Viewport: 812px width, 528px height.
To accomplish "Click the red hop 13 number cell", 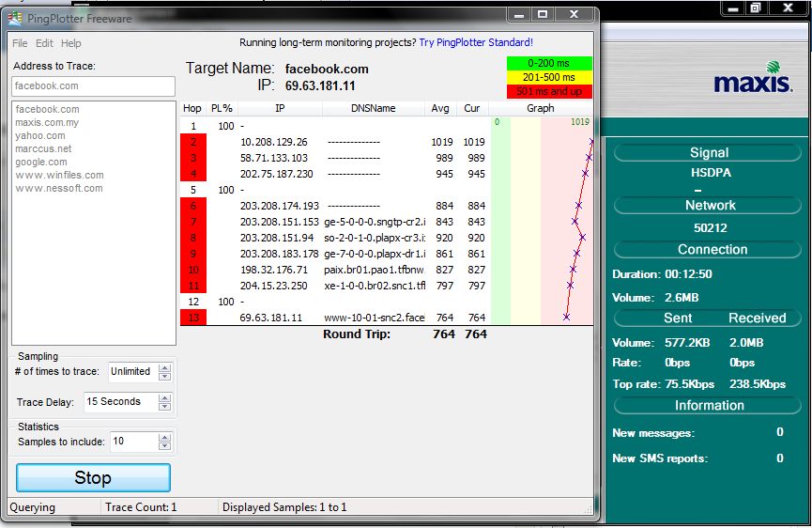I will pos(193,318).
